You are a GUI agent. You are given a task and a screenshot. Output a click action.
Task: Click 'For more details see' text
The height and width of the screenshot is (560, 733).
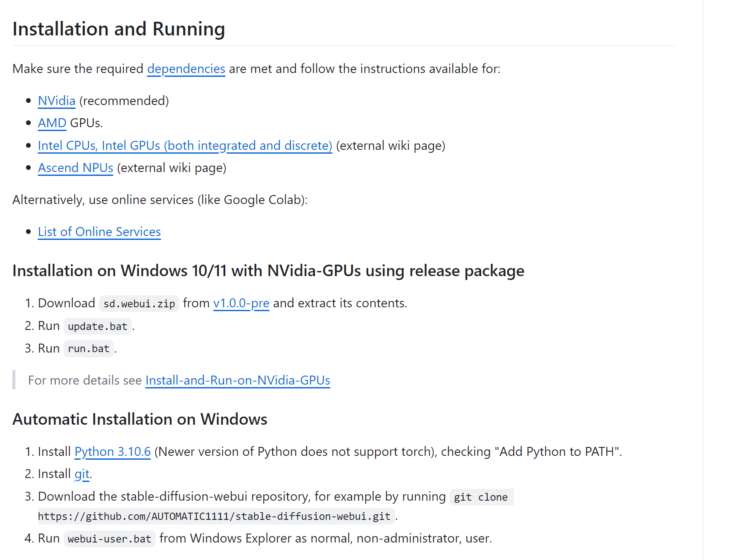coord(85,380)
